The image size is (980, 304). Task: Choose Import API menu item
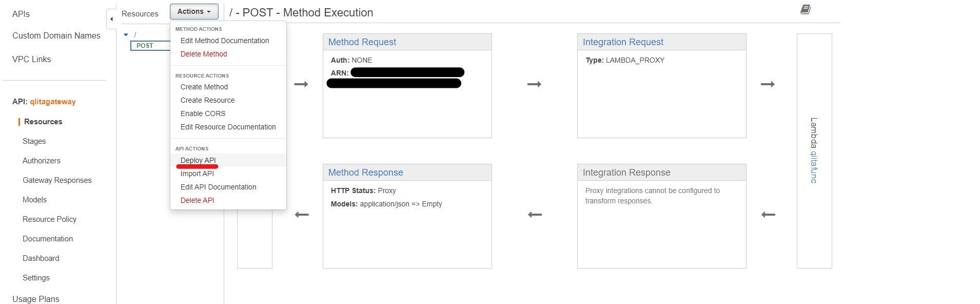[197, 174]
